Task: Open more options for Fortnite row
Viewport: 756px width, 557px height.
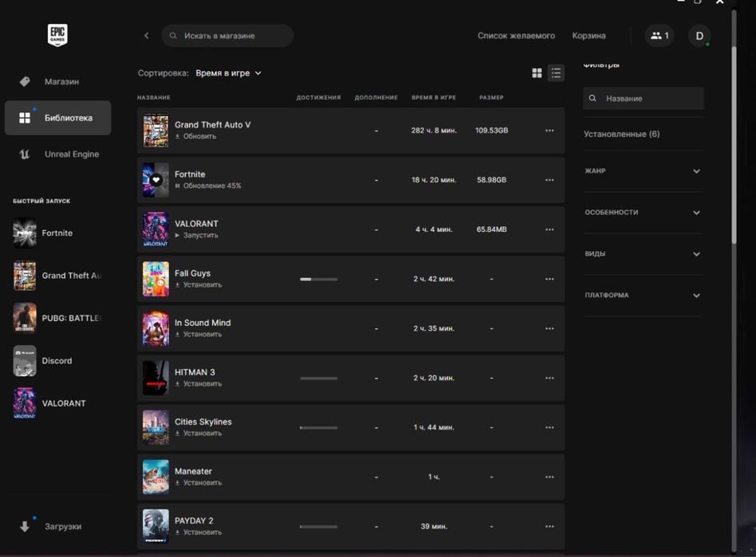Action: [549, 180]
